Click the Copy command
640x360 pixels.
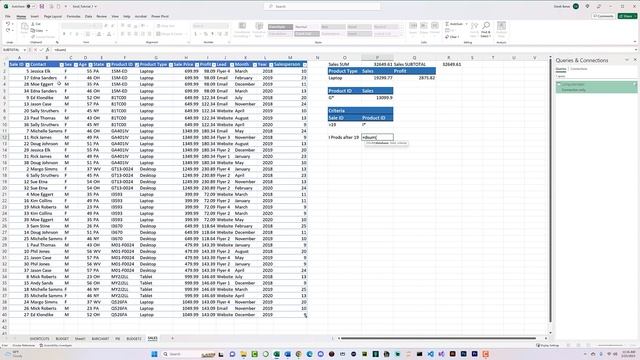click(x=38, y=31)
